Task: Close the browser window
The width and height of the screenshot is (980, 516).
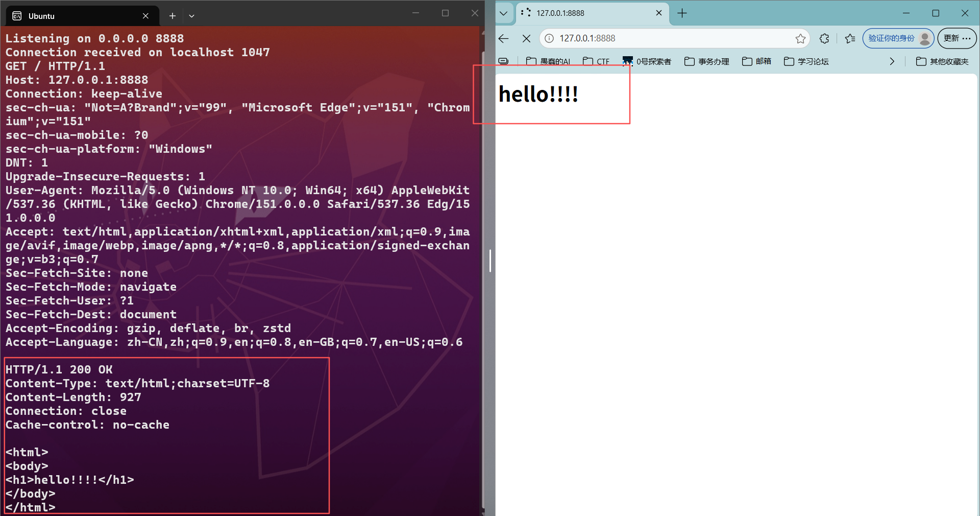Action: tap(965, 13)
